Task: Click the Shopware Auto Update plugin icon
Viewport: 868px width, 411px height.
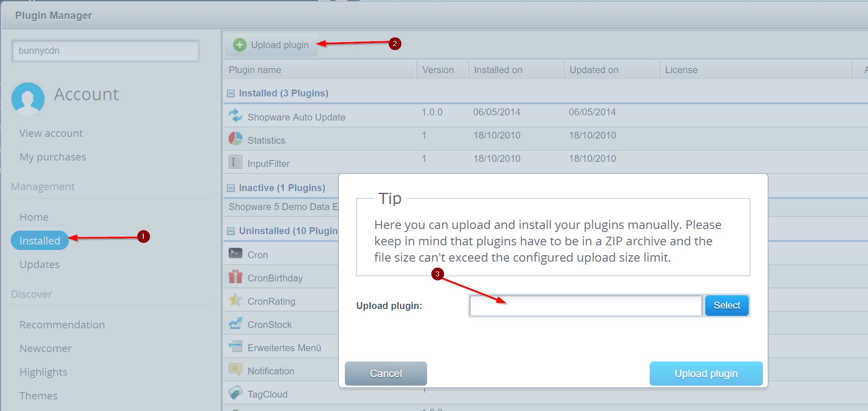Action: pyautogui.click(x=236, y=115)
